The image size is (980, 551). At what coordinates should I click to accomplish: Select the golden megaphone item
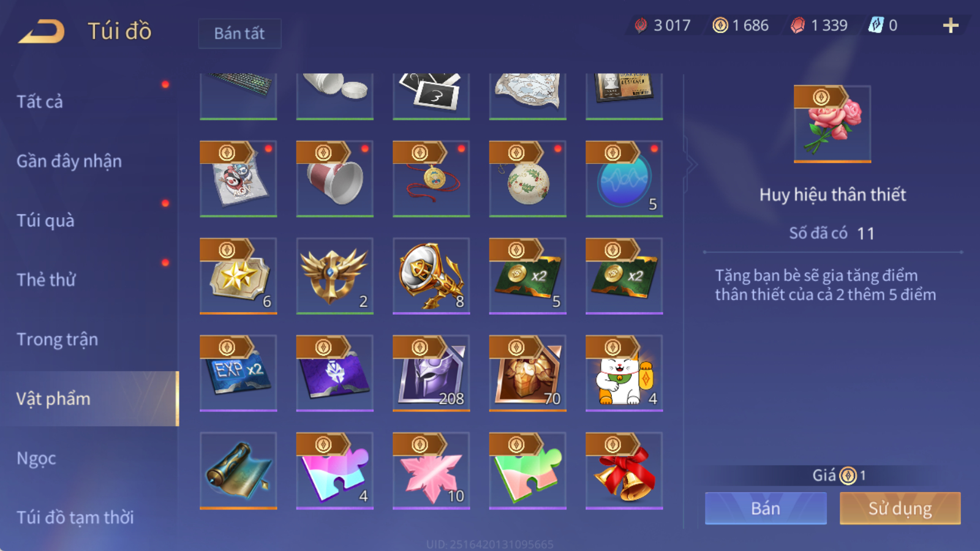click(x=431, y=276)
